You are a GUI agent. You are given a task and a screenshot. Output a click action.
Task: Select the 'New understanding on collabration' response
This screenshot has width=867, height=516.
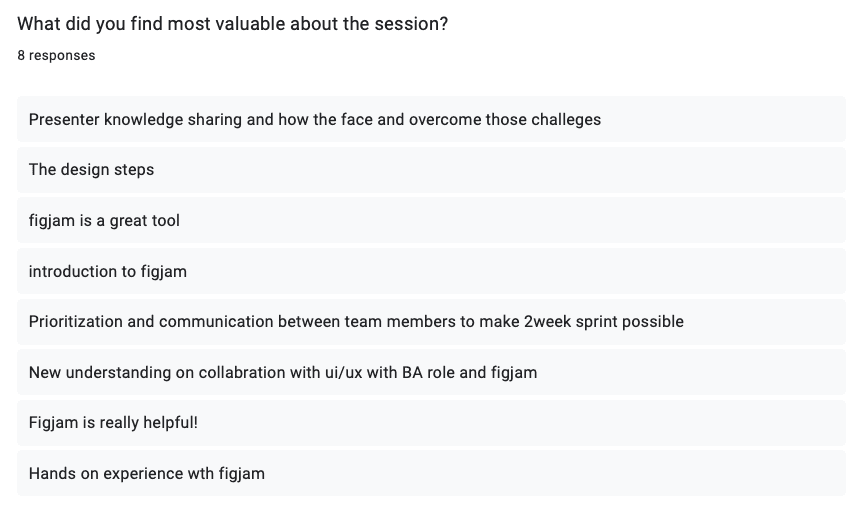point(431,372)
